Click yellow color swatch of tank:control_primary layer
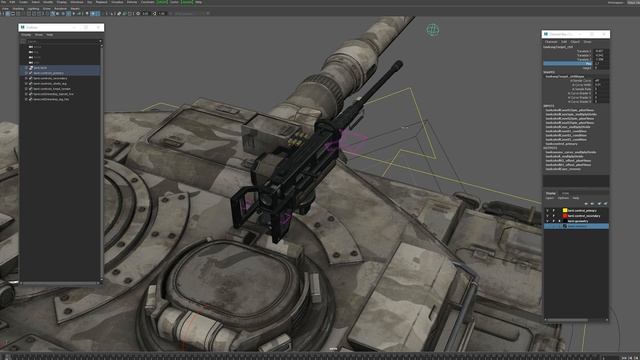Viewport: 640px width, 360px height. [565, 211]
